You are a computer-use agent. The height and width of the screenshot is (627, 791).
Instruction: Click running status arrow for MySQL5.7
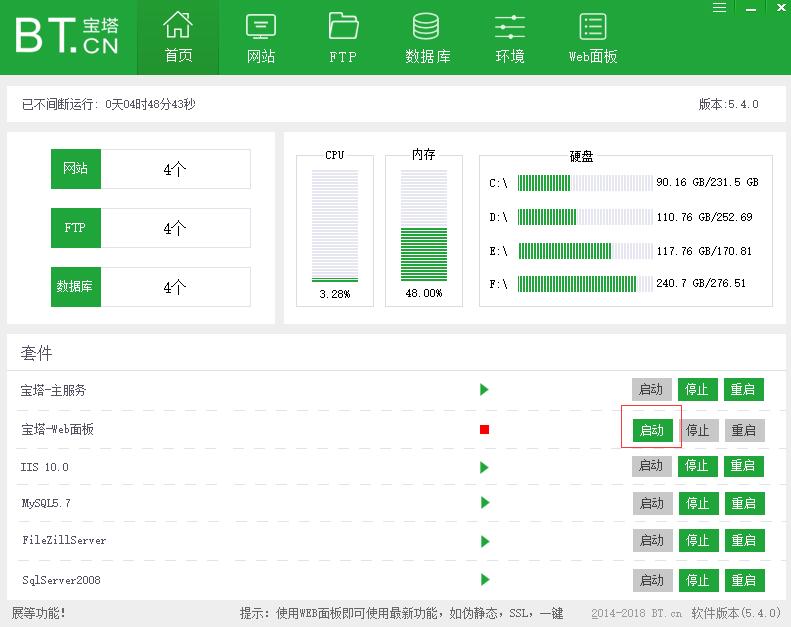pyautogui.click(x=485, y=502)
